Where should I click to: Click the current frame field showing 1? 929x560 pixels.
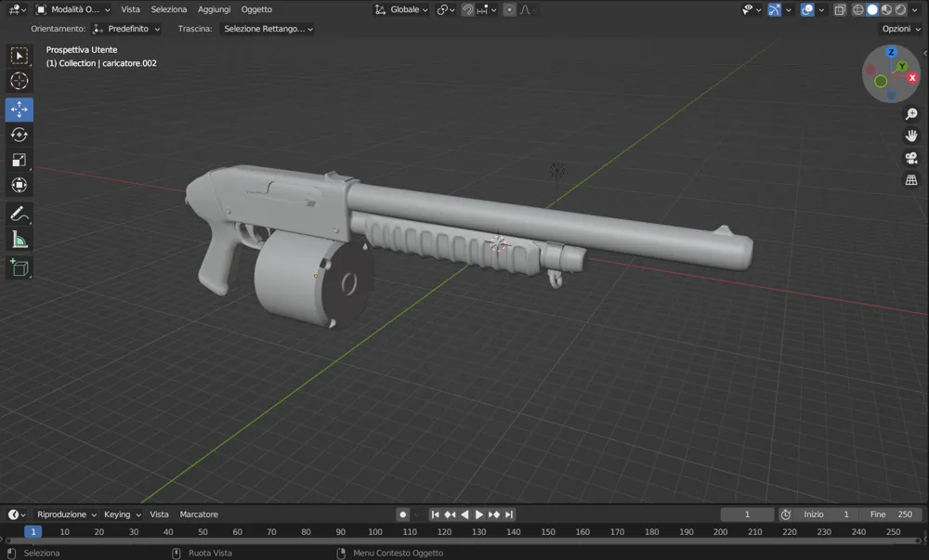pyautogui.click(x=747, y=514)
